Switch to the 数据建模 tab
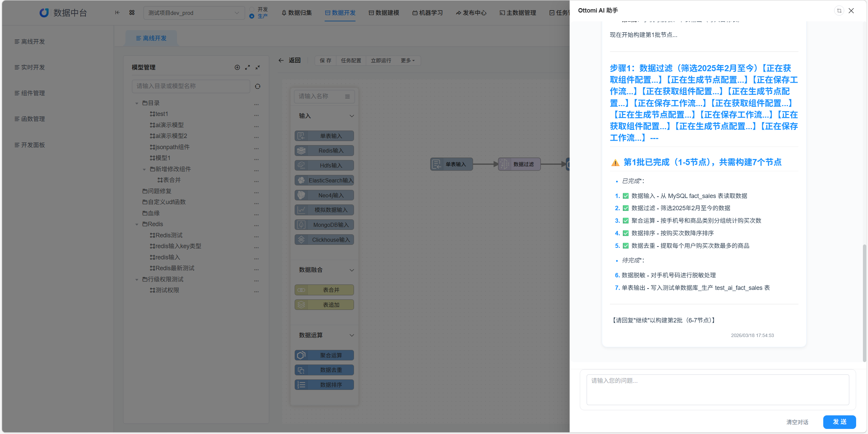The image size is (868, 434). (383, 13)
